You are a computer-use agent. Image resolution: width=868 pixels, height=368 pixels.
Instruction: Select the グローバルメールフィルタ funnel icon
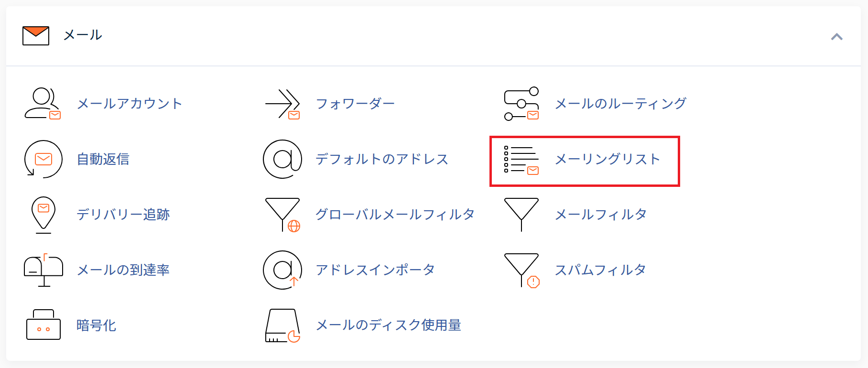click(282, 215)
